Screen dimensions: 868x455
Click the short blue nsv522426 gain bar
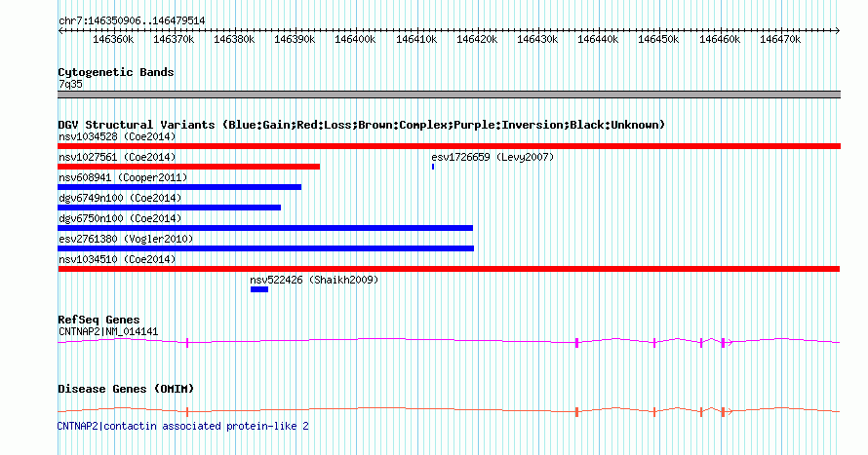coord(259,289)
